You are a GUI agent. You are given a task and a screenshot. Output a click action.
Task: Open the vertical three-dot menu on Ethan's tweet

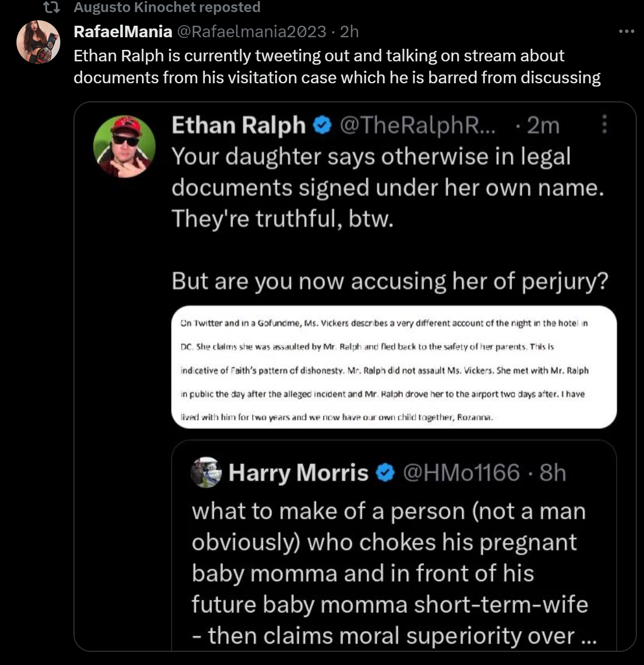(x=604, y=124)
